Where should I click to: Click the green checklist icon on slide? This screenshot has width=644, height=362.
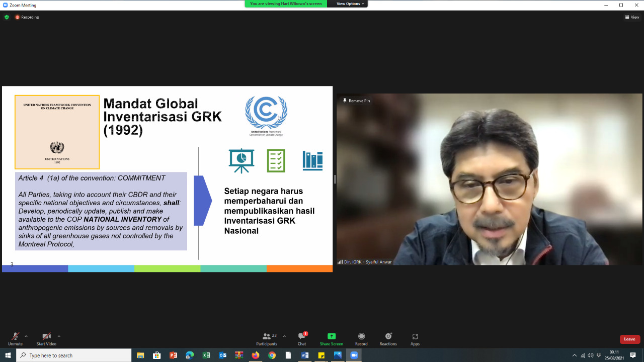tap(276, 161)
